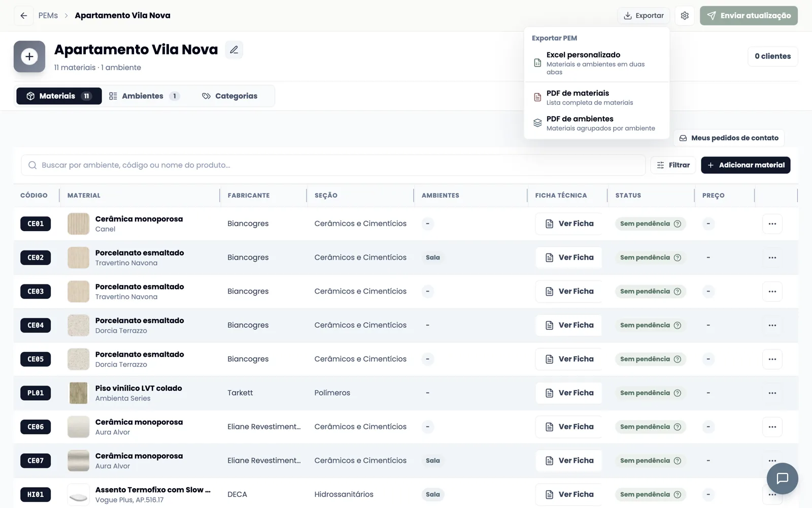Click status help icon in PL01 row
The width and height of the screenshot is (812, 508).
pyautogui.click(x=677, y=393)
